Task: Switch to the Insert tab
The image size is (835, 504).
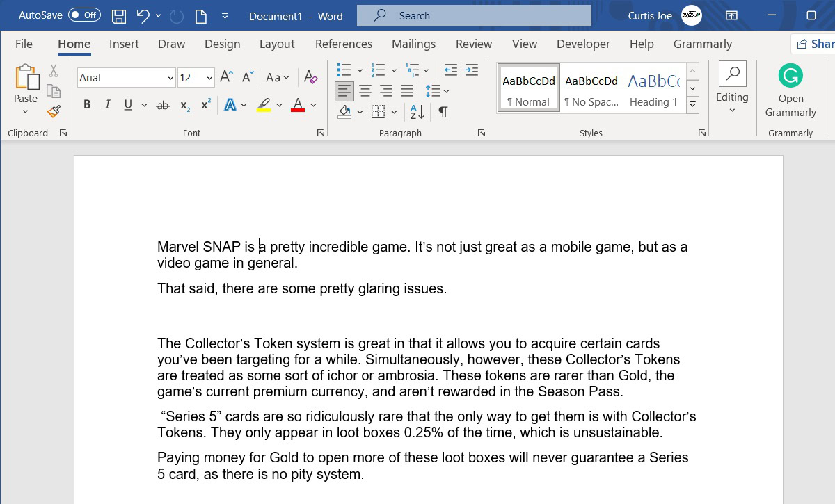Action: (x=124, y=44)
